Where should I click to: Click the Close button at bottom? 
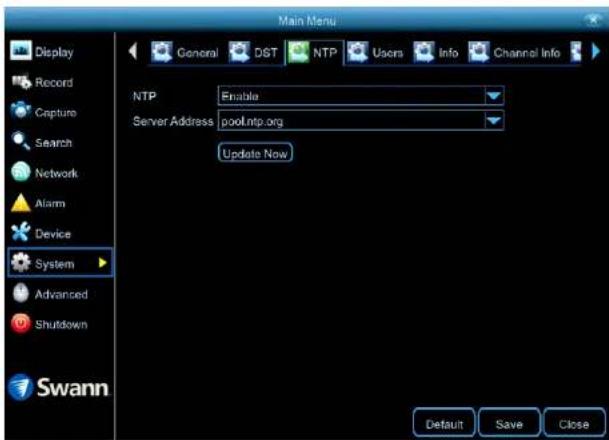click(574, 423)
